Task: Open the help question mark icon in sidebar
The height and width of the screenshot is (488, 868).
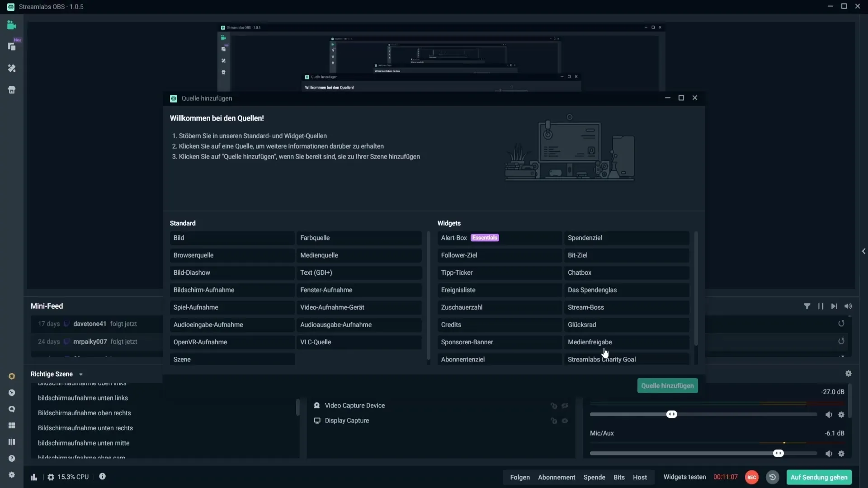Action: click(x=12, y=459)
